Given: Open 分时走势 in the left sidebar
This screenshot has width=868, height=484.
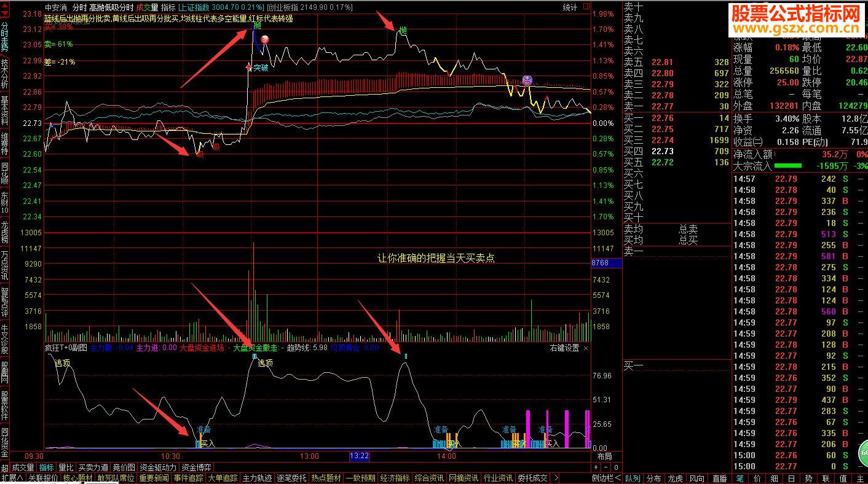Looking at the screenshot, I should point(5,37).
